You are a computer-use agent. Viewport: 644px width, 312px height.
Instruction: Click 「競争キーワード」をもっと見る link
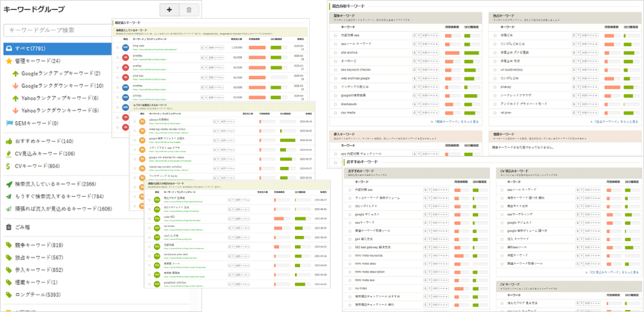pos(453,121)
